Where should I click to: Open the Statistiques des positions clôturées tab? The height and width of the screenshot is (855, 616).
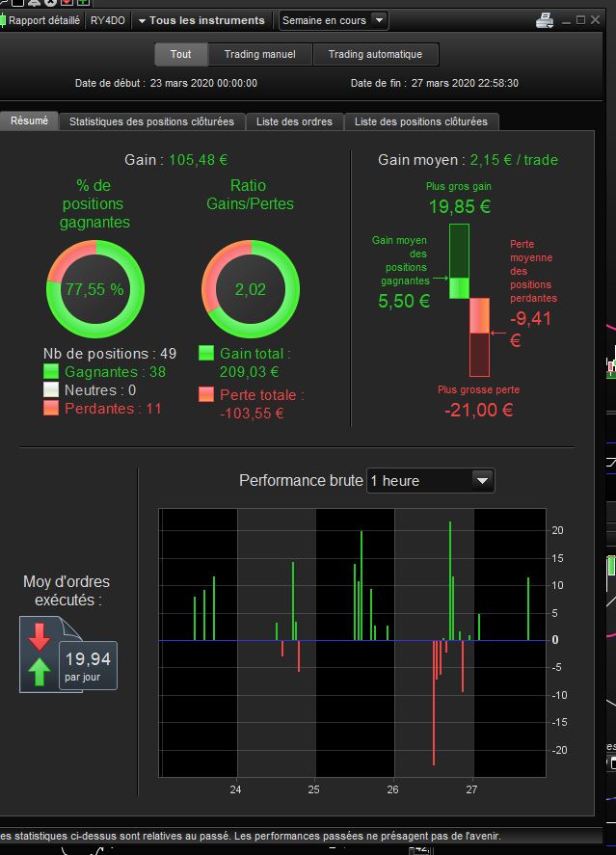(x=151, y=121)
